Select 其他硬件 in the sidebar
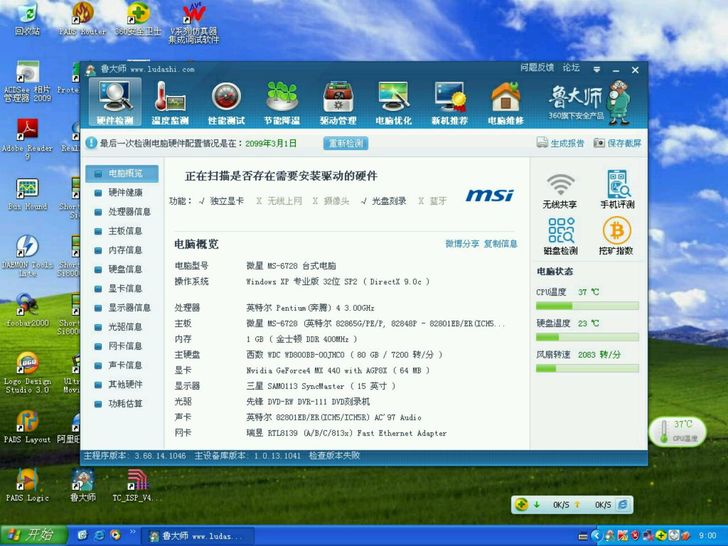The width and height of the screenshot is (728, 546). click(122, 384)
